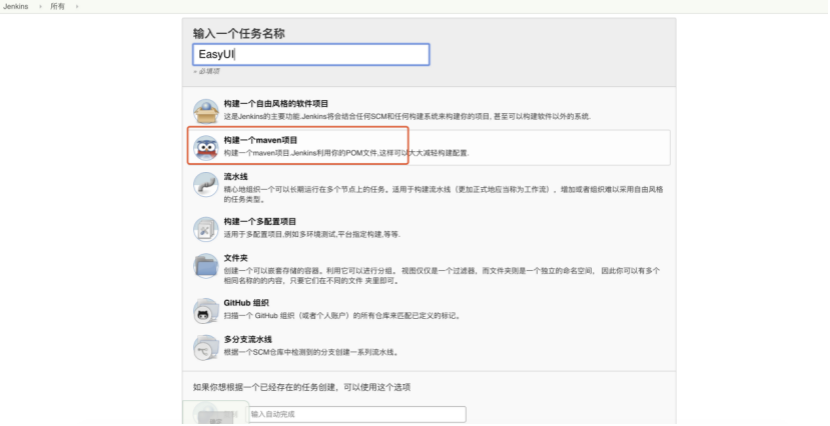The height and width of the screenshot is (426, 830).
Task: Click the folder (文件夹) icon
Action: click(x=206, y=266)
